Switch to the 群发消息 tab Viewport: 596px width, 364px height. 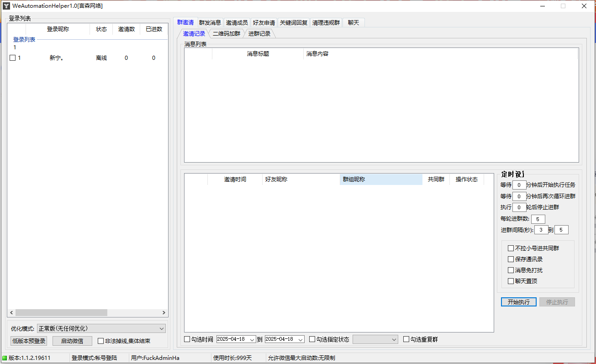210,22
